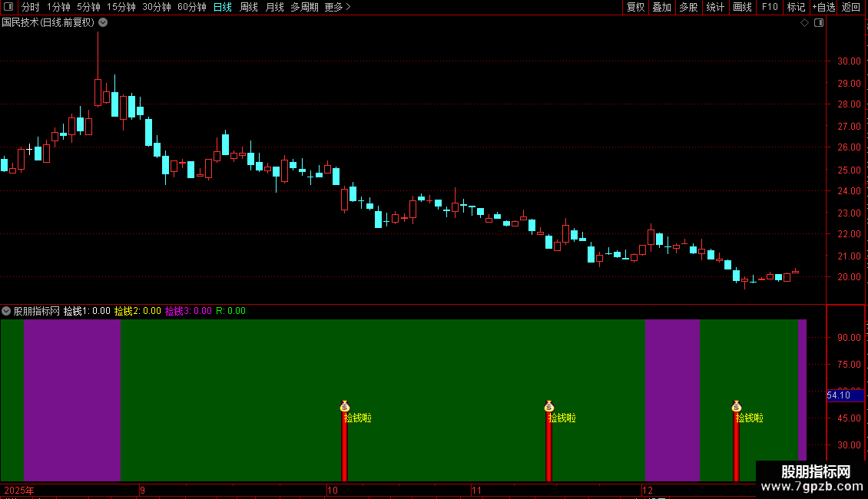Click month 9 marker on time axis
The width and height of the screenshot is (868, 499).
pos(142,490)
